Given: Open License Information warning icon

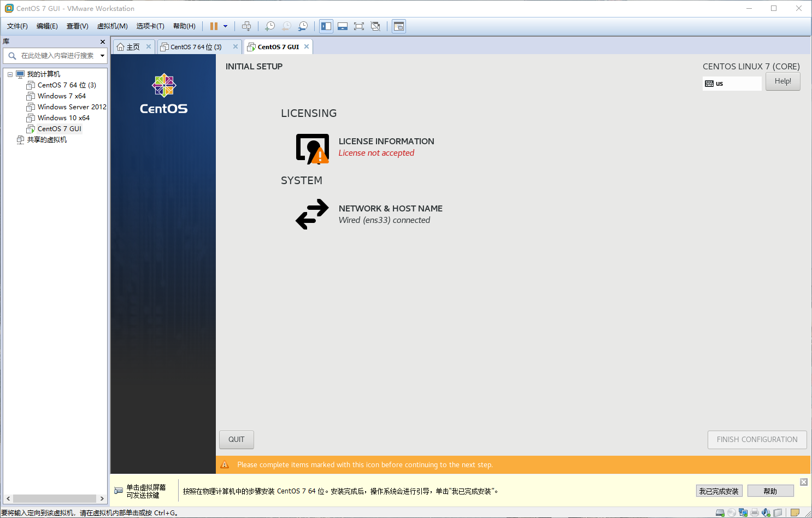Looking at the screenshot, I should point(313,149).
